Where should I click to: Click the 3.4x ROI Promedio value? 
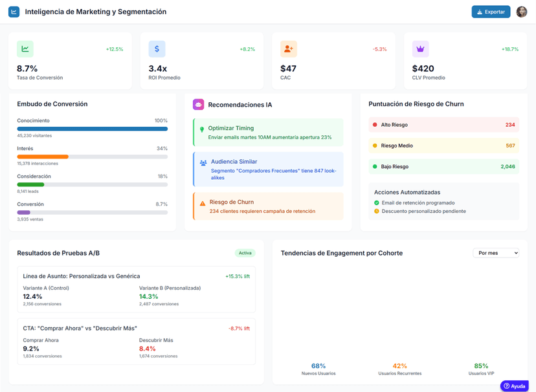pos(158,69)
